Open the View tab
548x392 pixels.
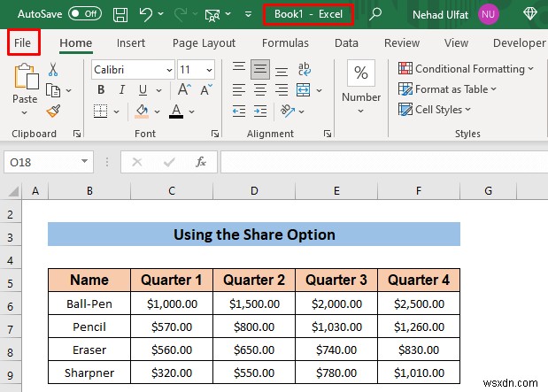click(x=456, y=43)
